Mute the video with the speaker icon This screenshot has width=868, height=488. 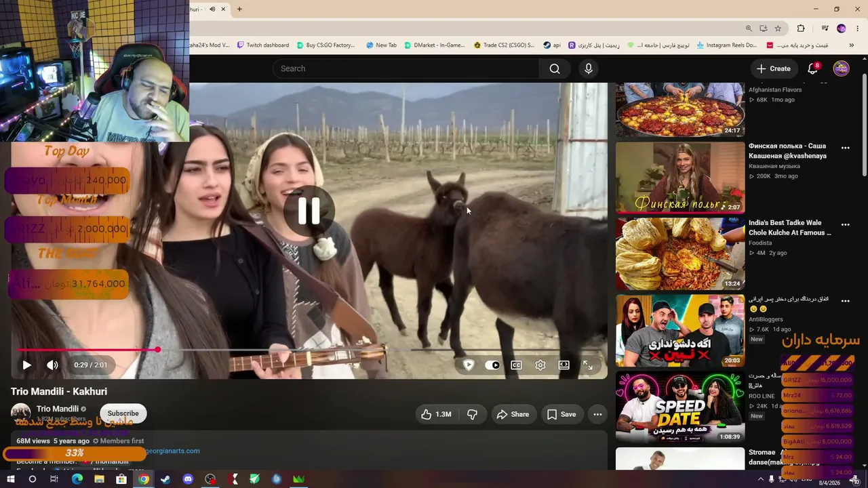coord(52,365)
